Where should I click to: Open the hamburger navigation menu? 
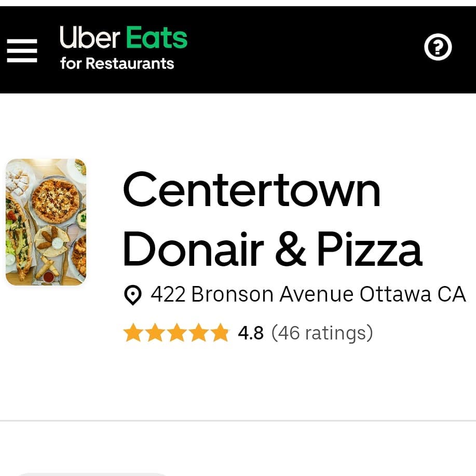click(x=22, y=51)
